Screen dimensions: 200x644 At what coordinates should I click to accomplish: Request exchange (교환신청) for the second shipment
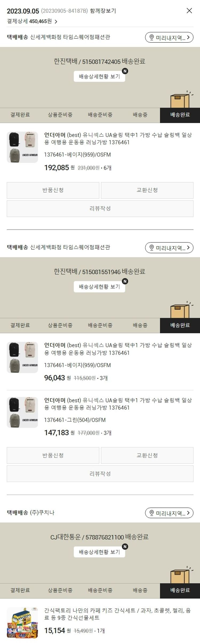pyautogui.click(x=147, y=455)
